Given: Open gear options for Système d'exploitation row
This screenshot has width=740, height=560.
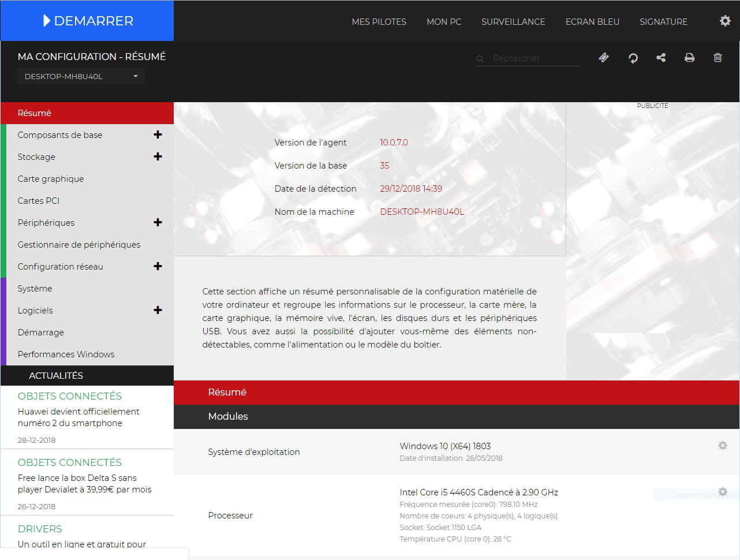Looking at the screenshot, I should 723,445.
